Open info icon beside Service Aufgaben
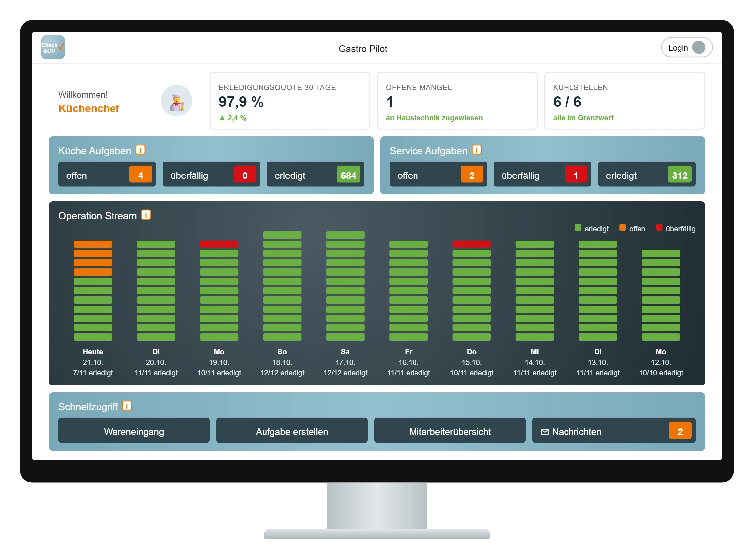754x560 pixels. coord(477,150)
